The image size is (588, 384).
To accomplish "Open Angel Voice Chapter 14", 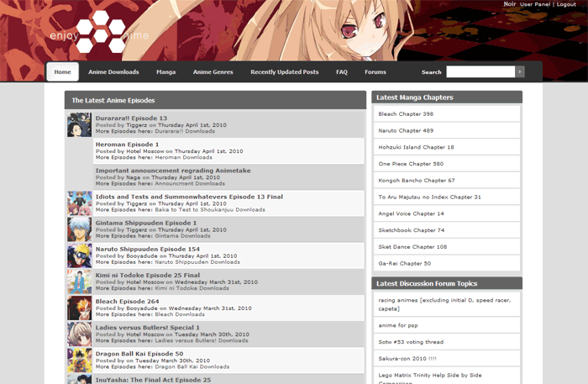I will tap(411, 213).
